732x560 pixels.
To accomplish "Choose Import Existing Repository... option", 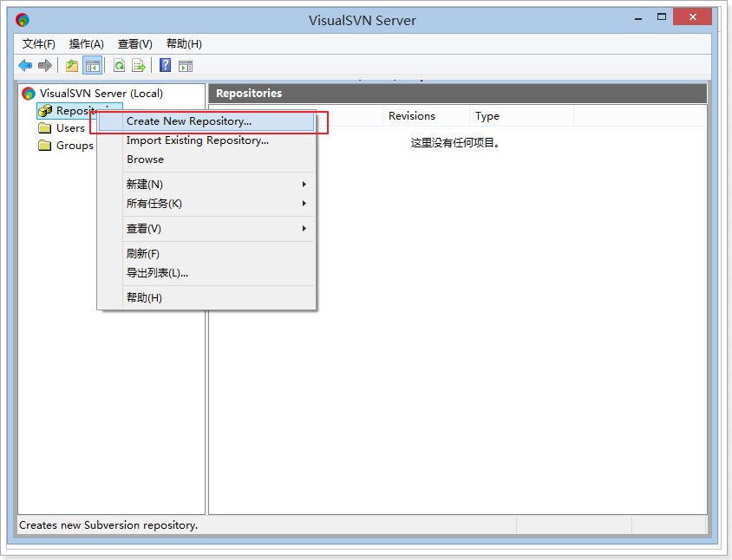I will coord(206,140).
